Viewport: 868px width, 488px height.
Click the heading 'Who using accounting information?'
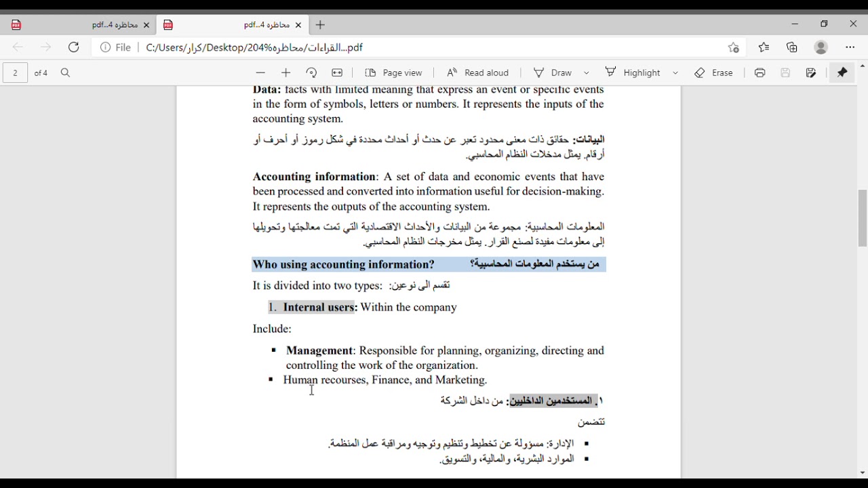(x=344, y=264)
